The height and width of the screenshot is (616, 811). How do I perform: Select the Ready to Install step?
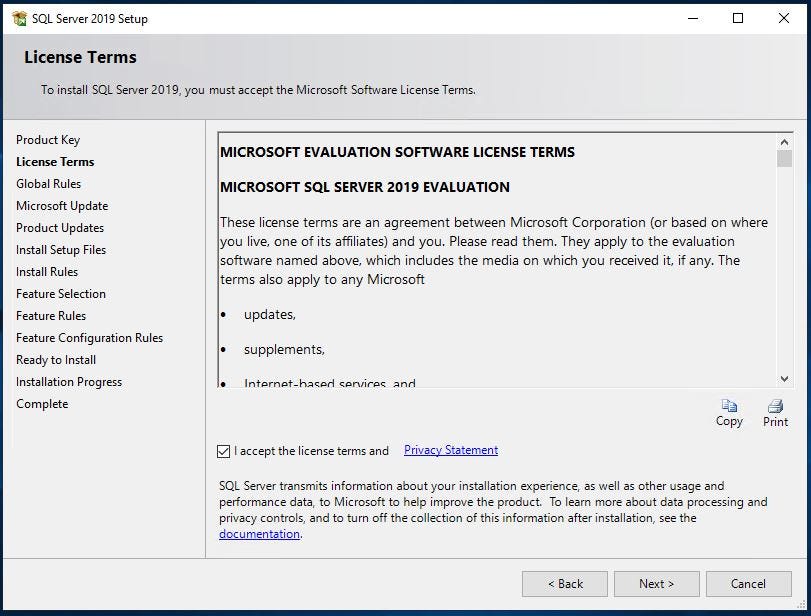pos(56,360)
